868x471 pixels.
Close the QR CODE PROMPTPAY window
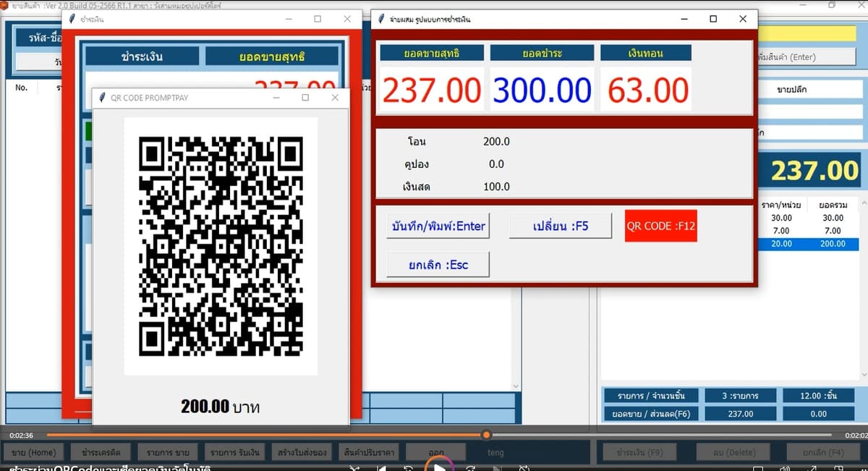(334, 98)
